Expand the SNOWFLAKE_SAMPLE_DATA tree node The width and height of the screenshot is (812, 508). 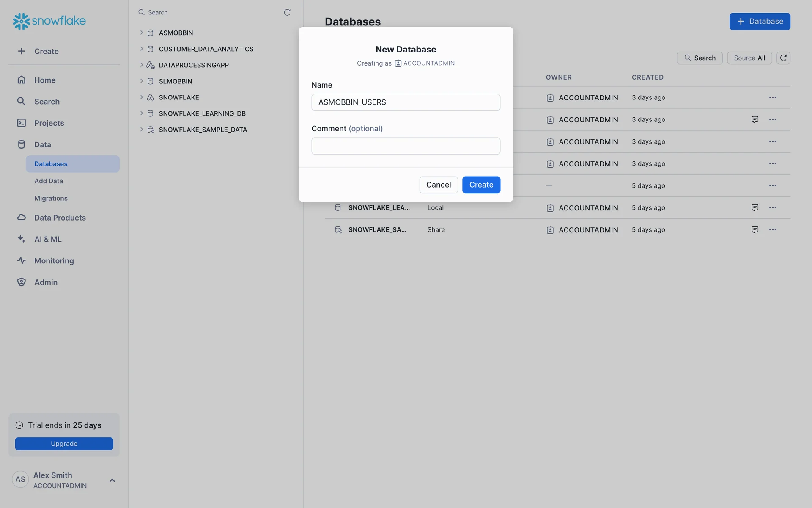(x=142, y=130)
